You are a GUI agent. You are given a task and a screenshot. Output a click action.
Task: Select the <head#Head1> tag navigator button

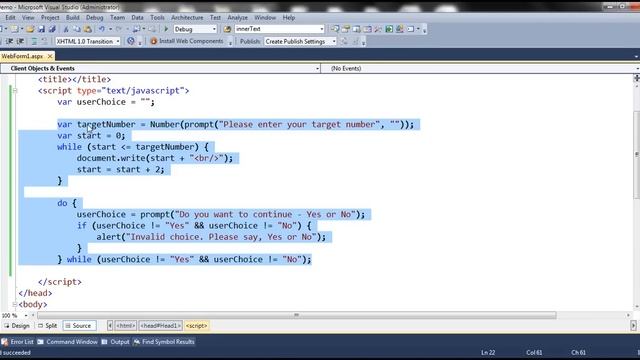(160, 326)
